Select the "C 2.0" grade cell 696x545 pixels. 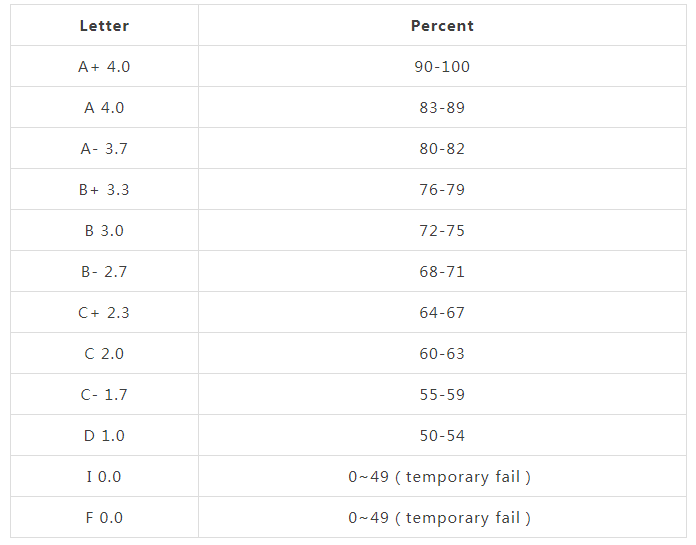(104, 354)
